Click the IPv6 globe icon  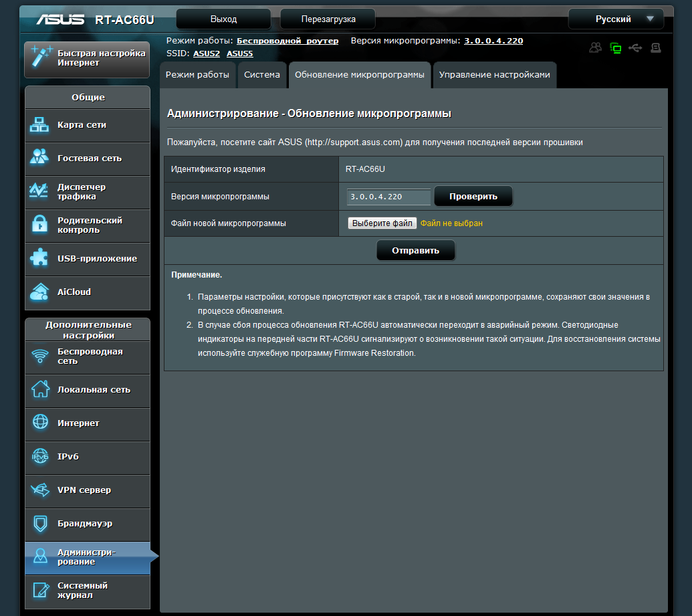pos(40,456)
